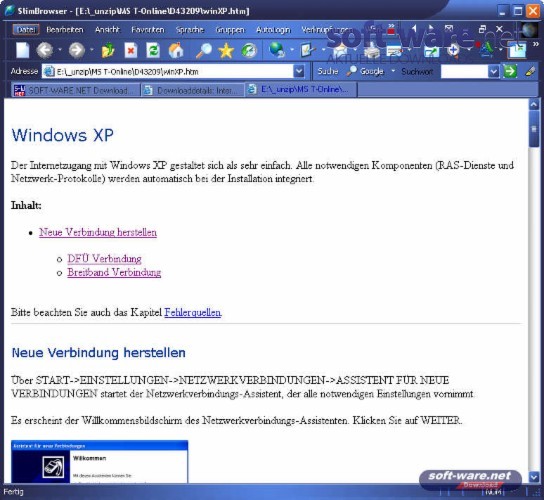Click inside the Suchwort input field
Viewport: 544px width, 500px height.
click(x=465, y=72)
